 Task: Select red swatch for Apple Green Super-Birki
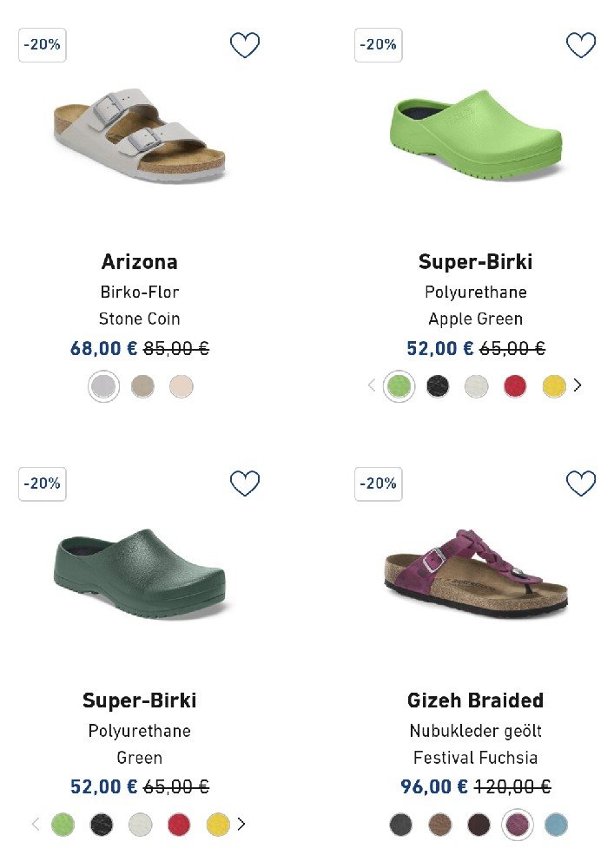pyautogui.click(x=515, y=386)
